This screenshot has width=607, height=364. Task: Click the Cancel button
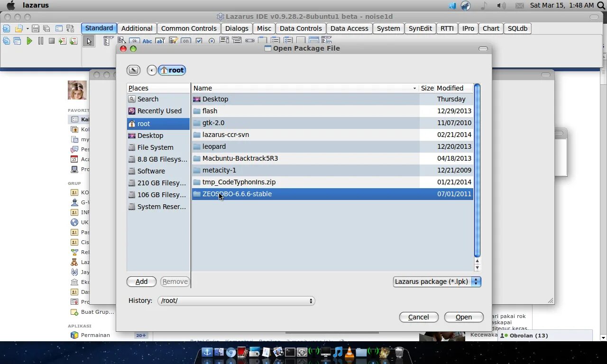[418, 317]
